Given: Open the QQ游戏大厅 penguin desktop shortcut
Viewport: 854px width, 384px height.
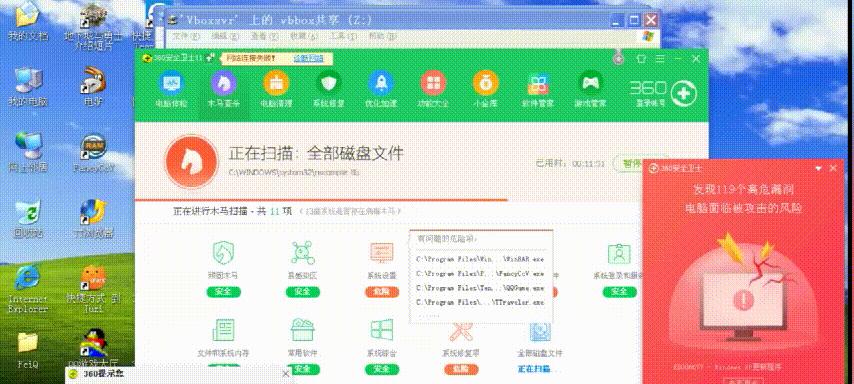Looking at the screenshot, I should [94, 349].
